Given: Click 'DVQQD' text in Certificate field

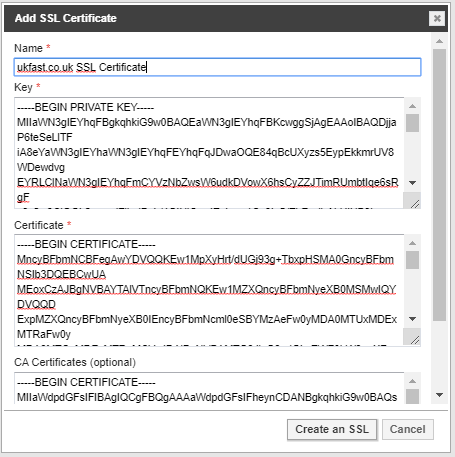Looking at the screenshot, I should click(36, 304).
